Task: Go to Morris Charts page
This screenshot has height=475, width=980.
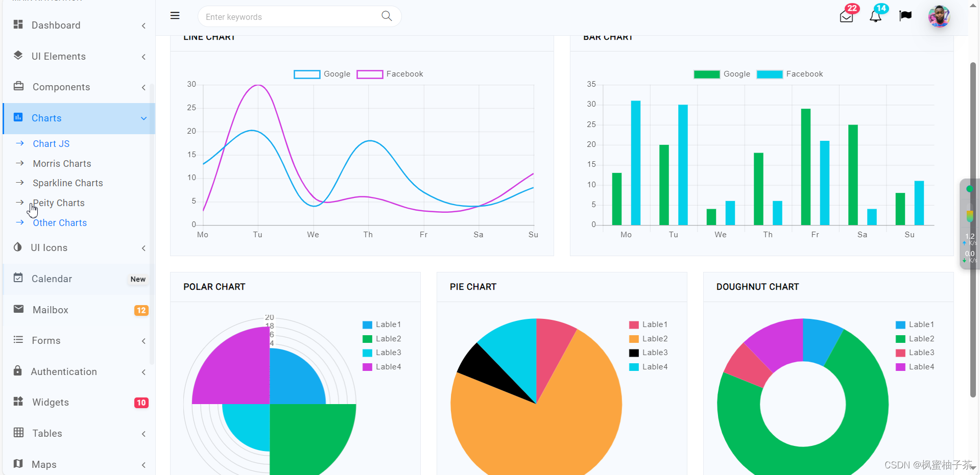Action: (x=62, y=164)
